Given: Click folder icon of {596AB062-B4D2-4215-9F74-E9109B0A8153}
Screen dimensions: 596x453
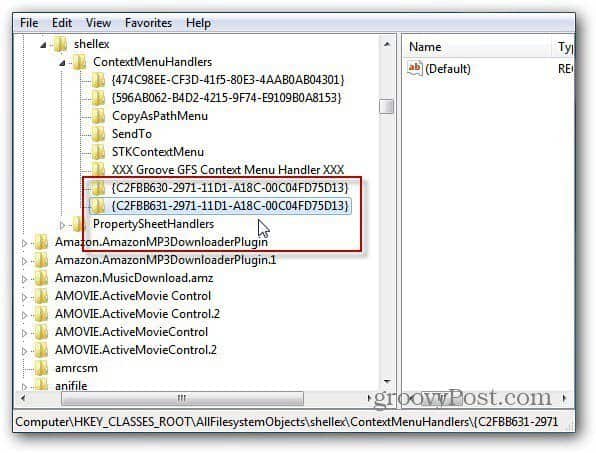Looking at the screenshot, I should point(98,98).
